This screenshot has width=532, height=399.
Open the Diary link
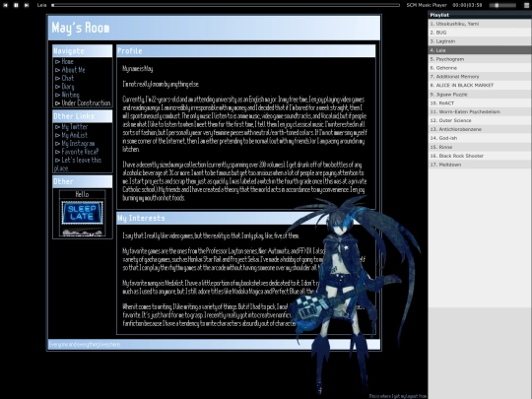click(x=68, y=87)
